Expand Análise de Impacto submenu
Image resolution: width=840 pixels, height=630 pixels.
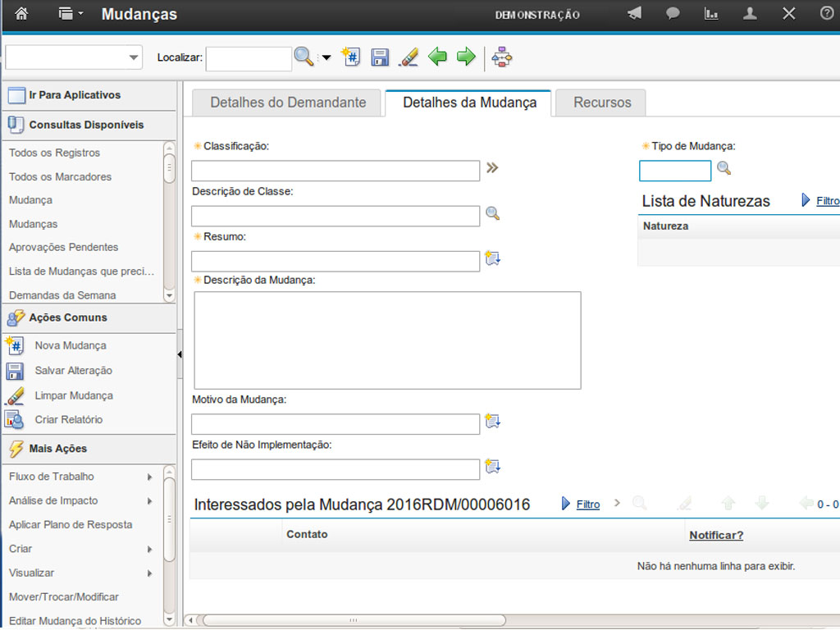pyautogui.click(x=149, y=500)
